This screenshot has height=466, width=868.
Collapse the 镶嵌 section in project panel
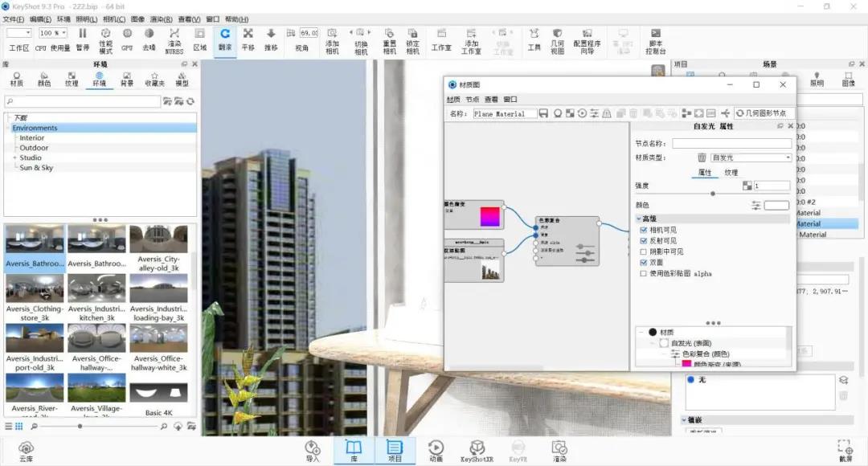click(684, 420)
